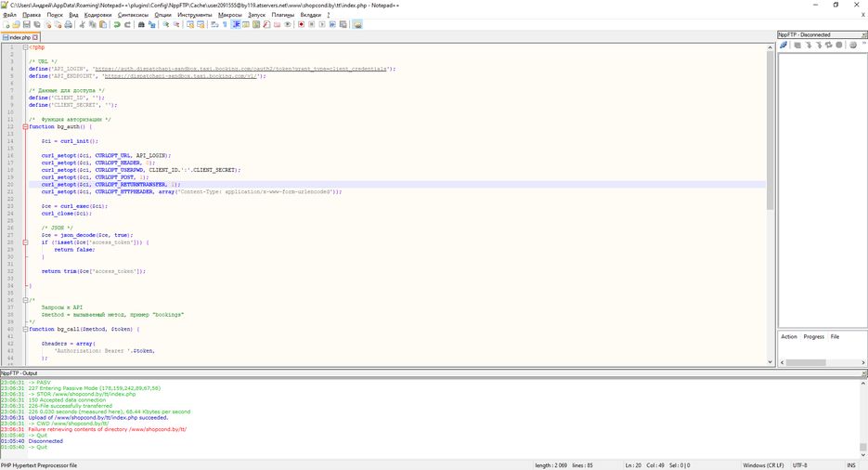Image resolution: width=868 pixels, height=470 pixels.
Task: Toggle synchronized vertical scrolling
Action: point(190,24)
